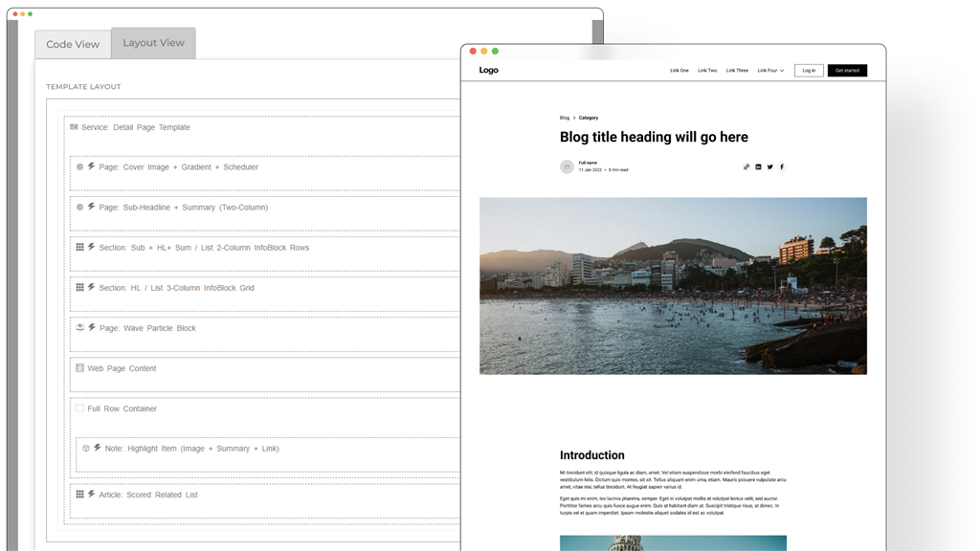Click the author avatar next to Full name
The image size is (980, 551).
[x=567, y=166]
